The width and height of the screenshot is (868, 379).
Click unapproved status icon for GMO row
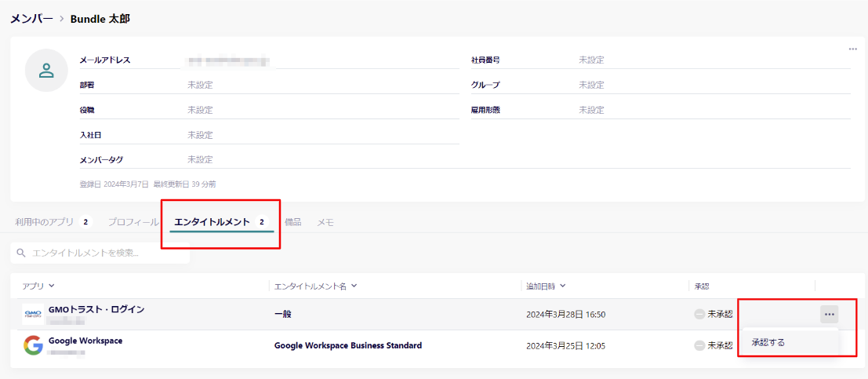coord(699,314)
